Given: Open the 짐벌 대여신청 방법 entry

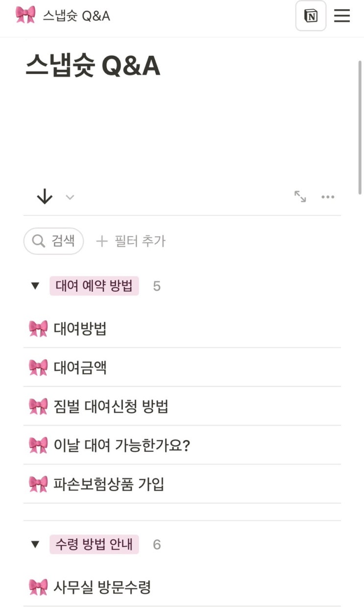Looking at the screenshot, I should pyautogui.click(x=111, y=406).
